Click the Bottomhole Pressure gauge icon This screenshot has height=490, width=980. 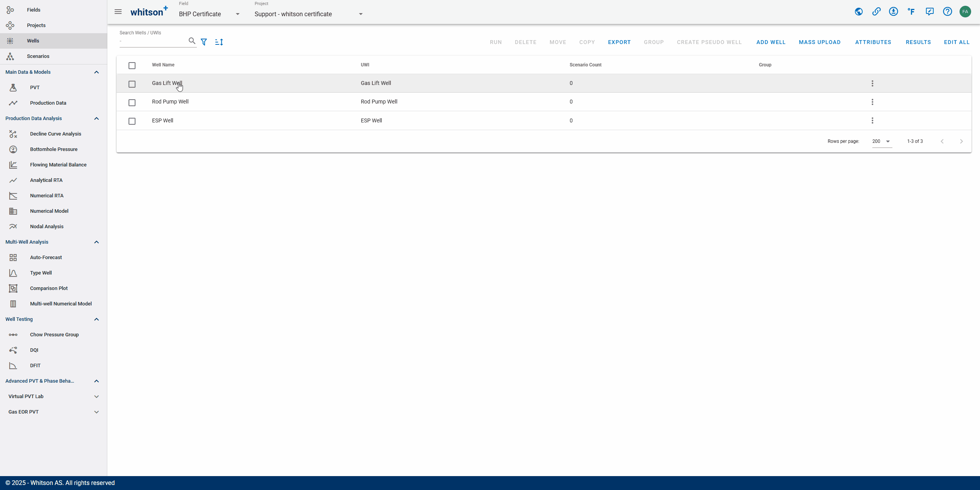(13, 149)
